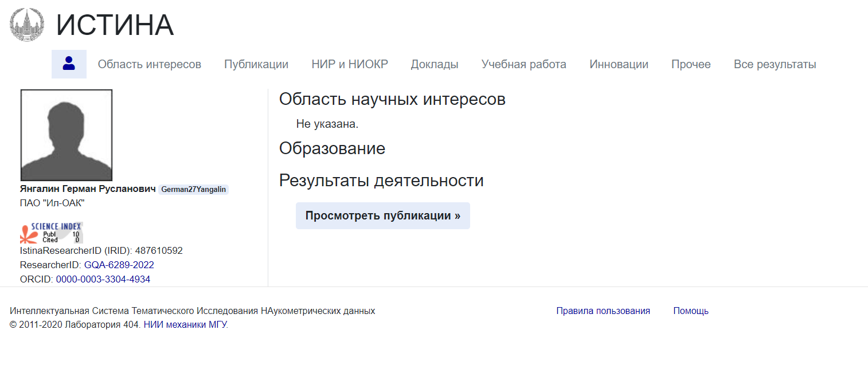Switch to the Прочее tab
The width and height of the screenshot is (868, 369).
[x=691, y=64]
